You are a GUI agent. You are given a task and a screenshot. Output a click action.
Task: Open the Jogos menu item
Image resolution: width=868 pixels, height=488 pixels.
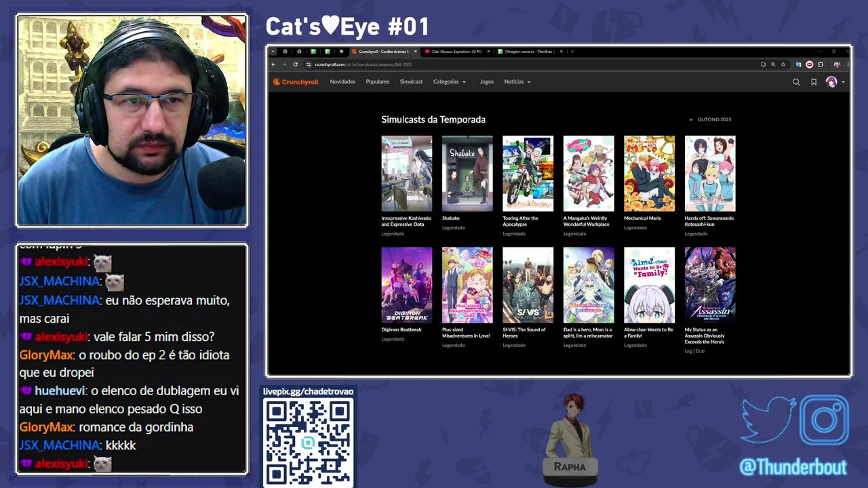point(487,82)
